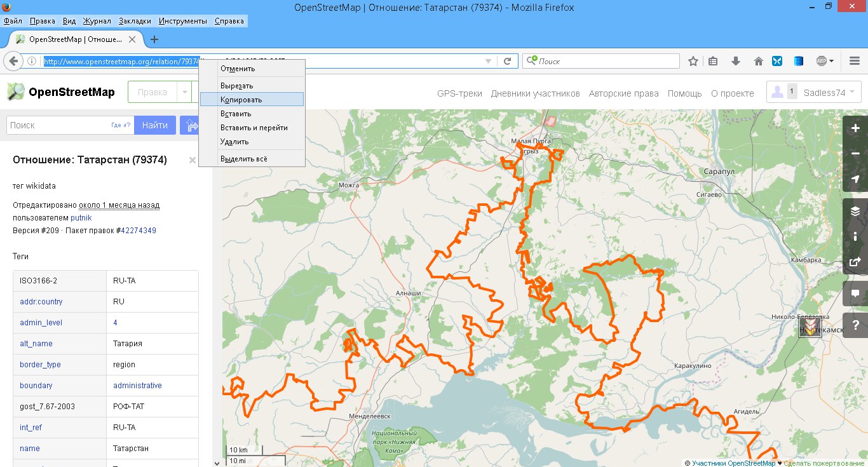Open changeset 42274349
Screen dimensions: 868x467
tap(139, 231)
